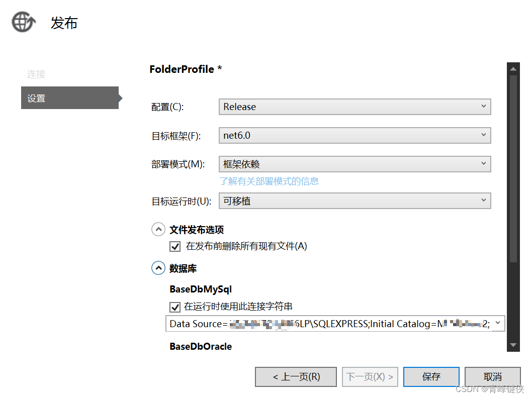This screenshot has width=532, height=398.
Task: Uncheck 在发布前删除所有现有文件
Action: point(175,246)
